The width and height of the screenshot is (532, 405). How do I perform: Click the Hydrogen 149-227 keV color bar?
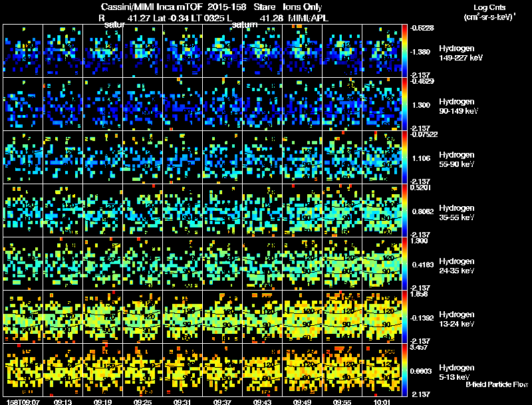coord(404,51)
